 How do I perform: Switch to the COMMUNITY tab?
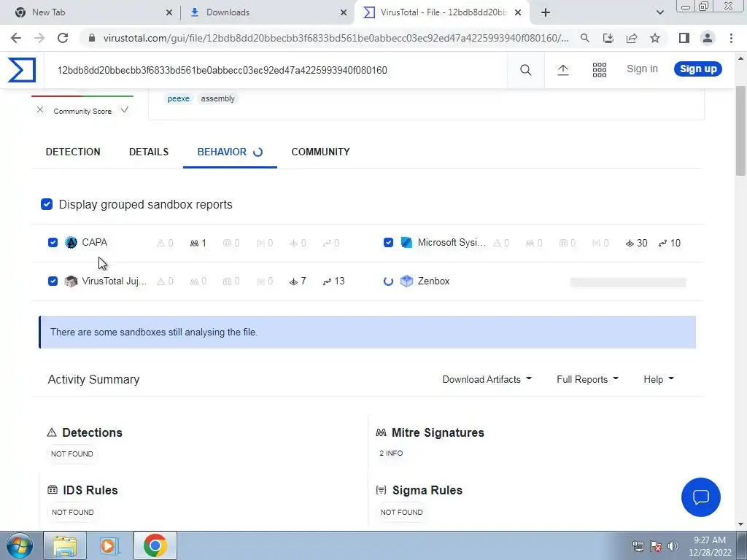[x=321, y=152]
